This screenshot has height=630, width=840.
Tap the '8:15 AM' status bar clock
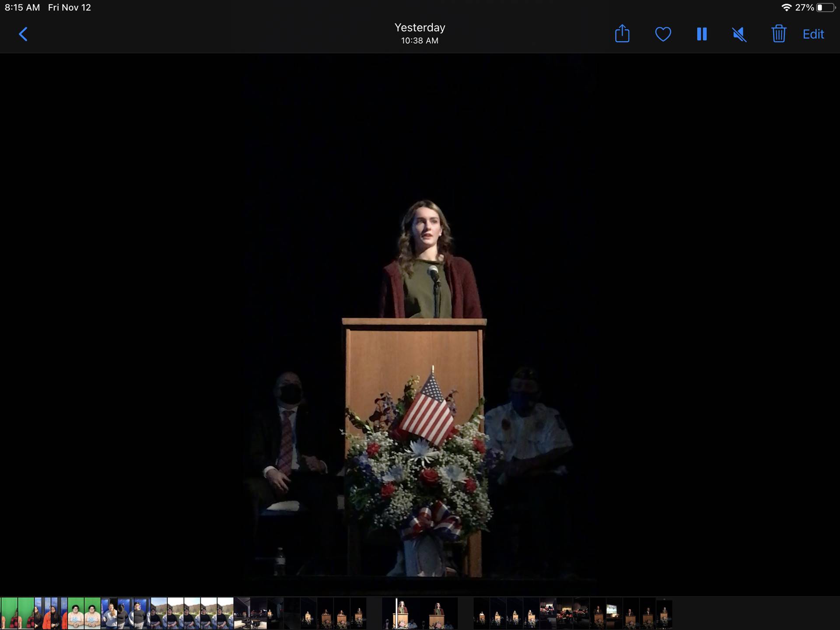point(22,7)
